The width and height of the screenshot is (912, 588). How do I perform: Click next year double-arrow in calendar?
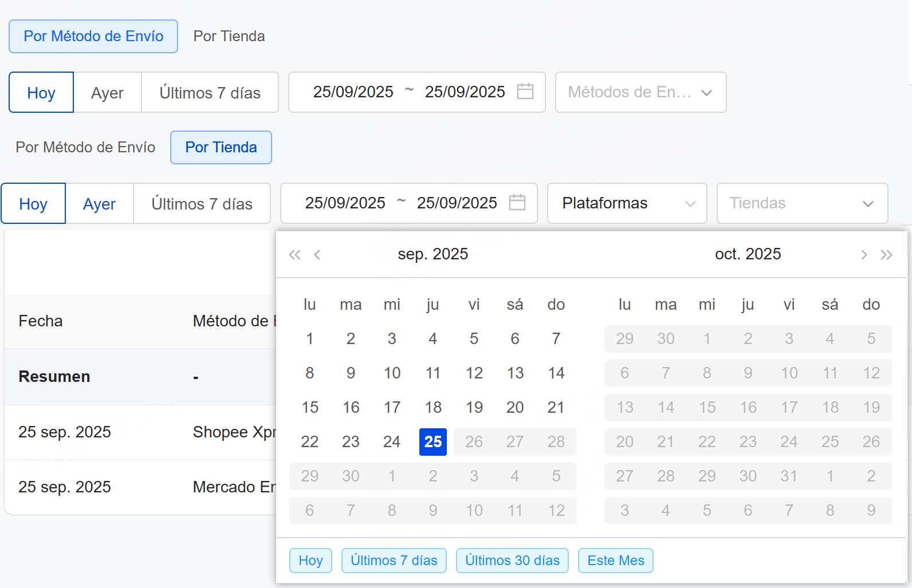coord(886,255)
